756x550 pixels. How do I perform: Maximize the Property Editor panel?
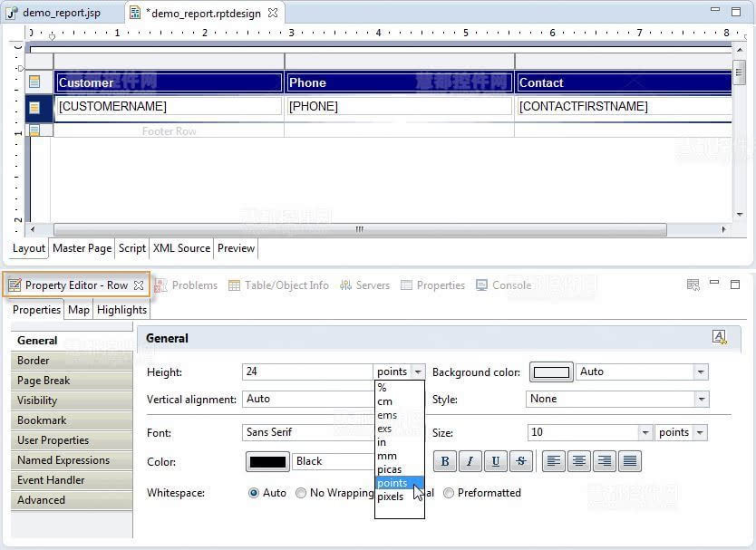coord(735,285)
